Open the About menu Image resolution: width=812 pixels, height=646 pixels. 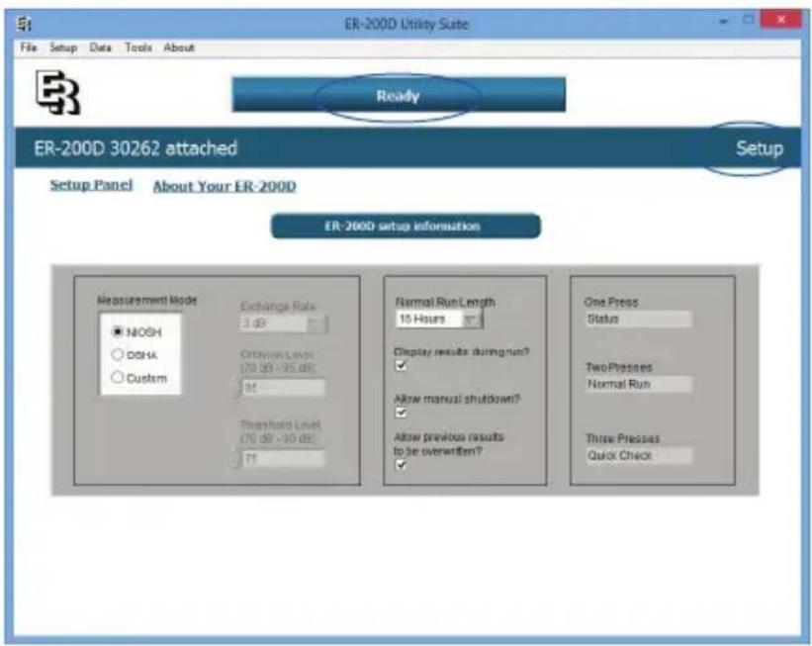179,47
